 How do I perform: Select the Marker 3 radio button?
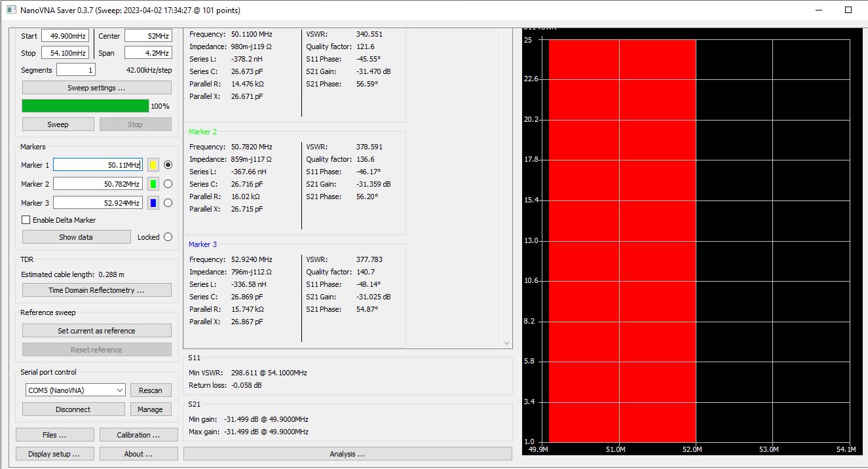pos(168,203)
